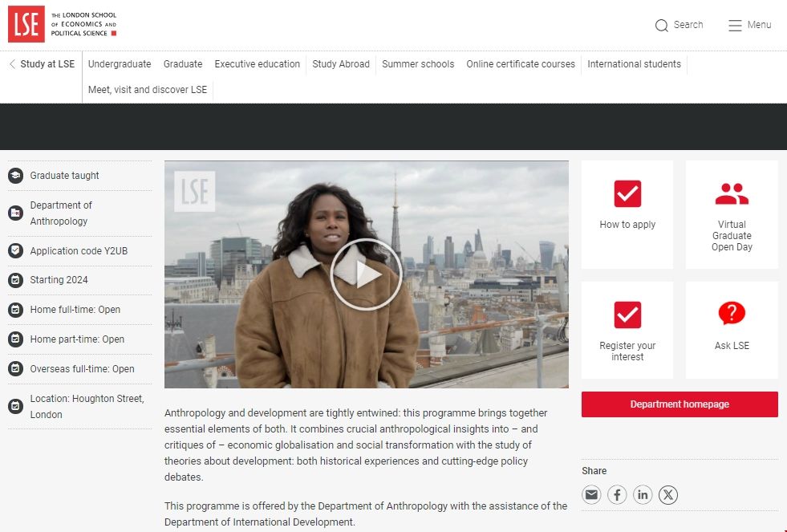Click the How to apply checkmark tile

pyautogui.click(x=627, y=214)
